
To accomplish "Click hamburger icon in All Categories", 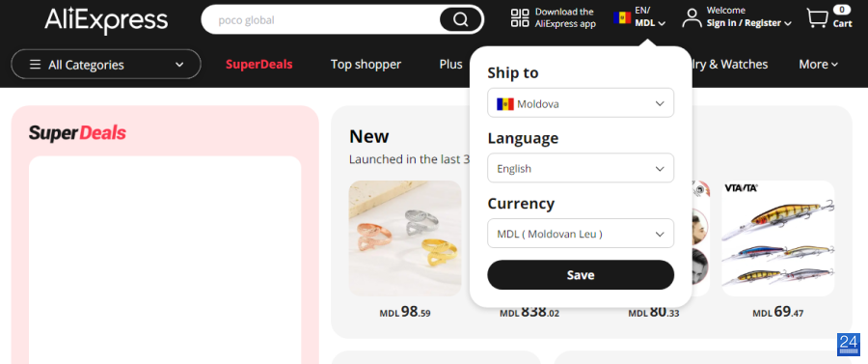I will pos(35,65).
